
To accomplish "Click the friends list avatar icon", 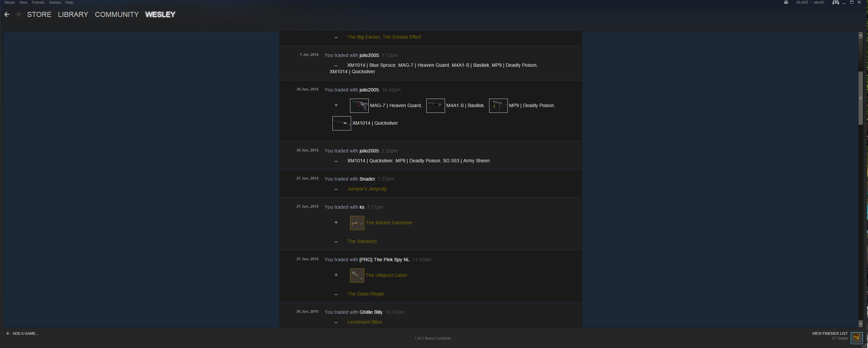I will 857,337.
